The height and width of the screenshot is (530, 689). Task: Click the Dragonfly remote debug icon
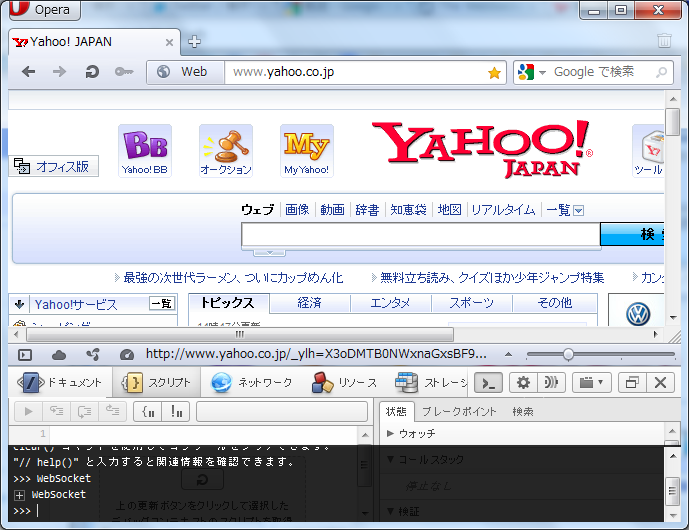point(551,383)
